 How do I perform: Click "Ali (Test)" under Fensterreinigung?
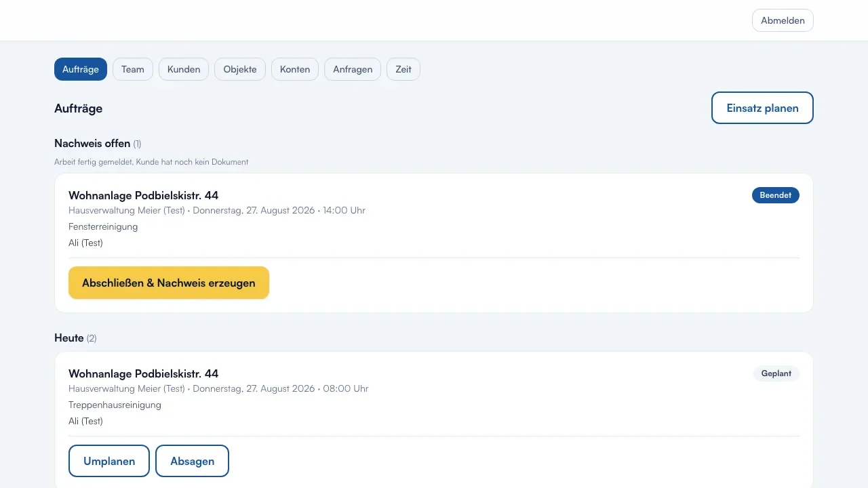click(x=86, y=243)
